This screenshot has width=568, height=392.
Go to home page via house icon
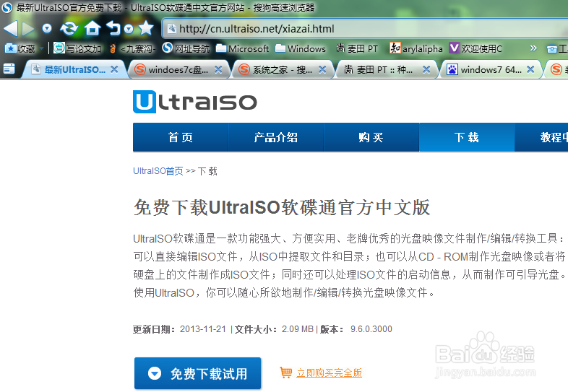pyautogui.click(x=92, y=28)
